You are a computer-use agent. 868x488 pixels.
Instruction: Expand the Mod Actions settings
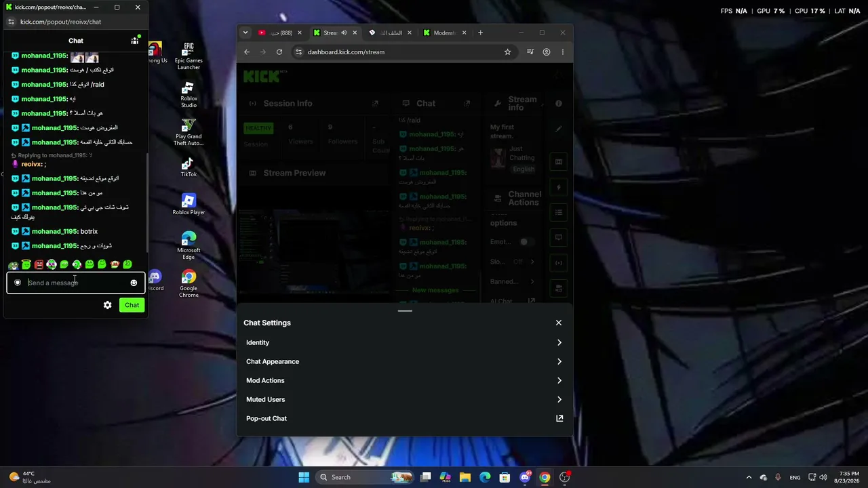click(x=404, y=380)
